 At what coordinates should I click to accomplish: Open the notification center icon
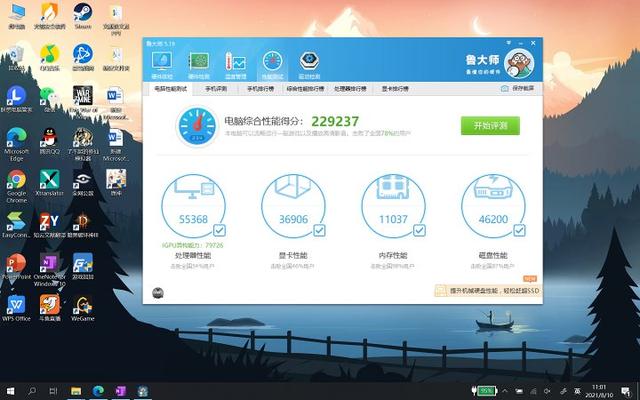[x=625, y=392]
